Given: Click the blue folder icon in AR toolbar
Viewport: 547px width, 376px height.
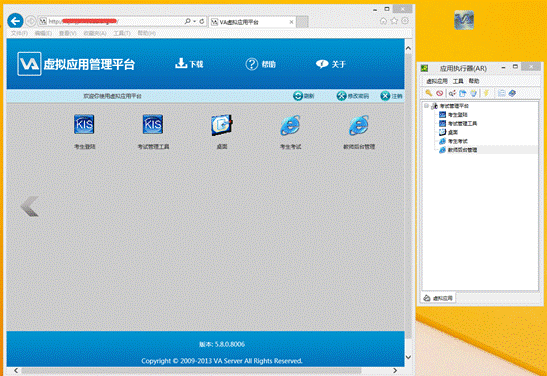Looking at the screenshot, I should (x=463, y=93).
